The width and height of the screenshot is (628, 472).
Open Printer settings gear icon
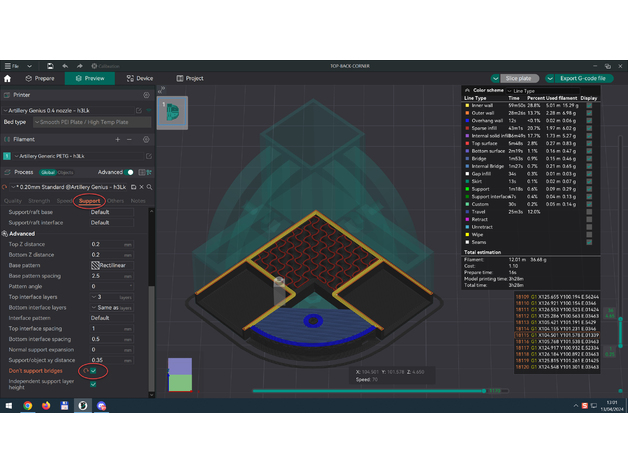click(146, 95)
